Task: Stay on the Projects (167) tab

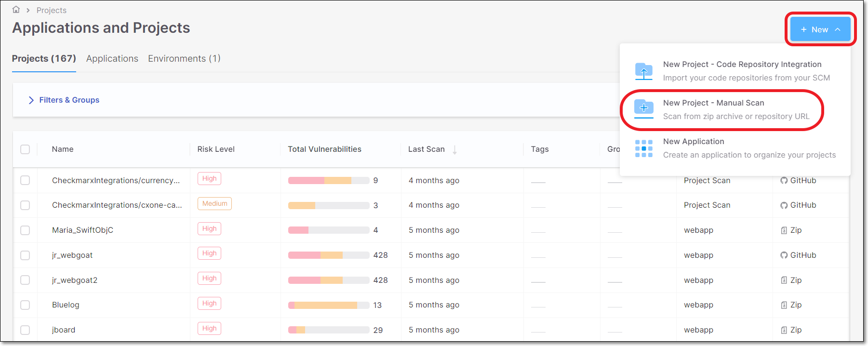Action: [x=44, y=58]
